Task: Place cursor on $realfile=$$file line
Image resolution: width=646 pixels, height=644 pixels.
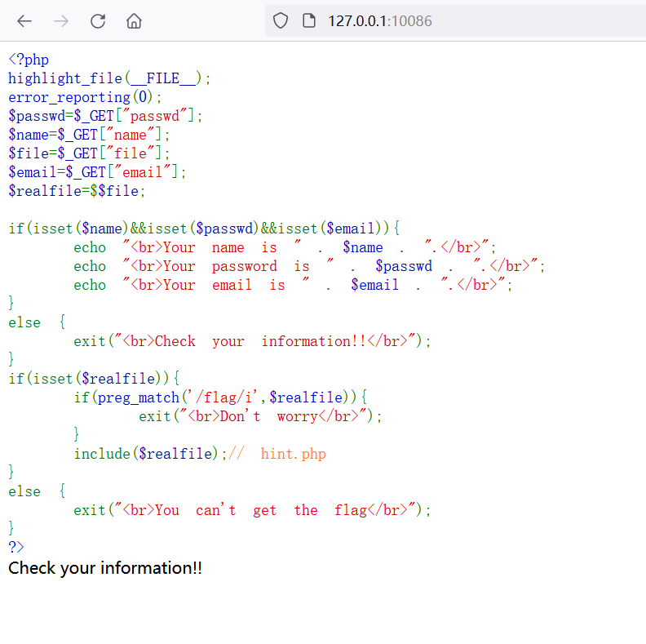Action: (77, 191)
